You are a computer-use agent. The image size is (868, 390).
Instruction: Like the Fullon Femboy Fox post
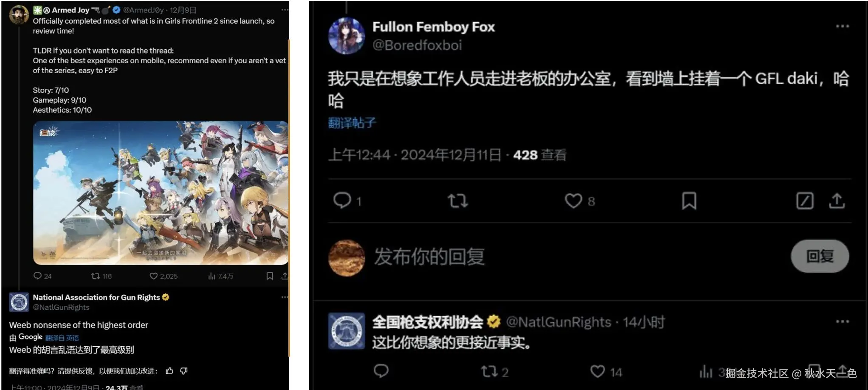573,201
